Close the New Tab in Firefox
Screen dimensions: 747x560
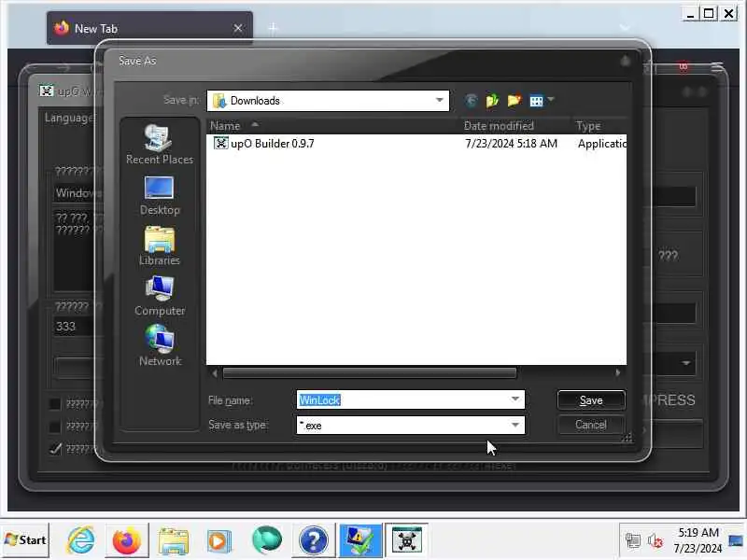238,28
